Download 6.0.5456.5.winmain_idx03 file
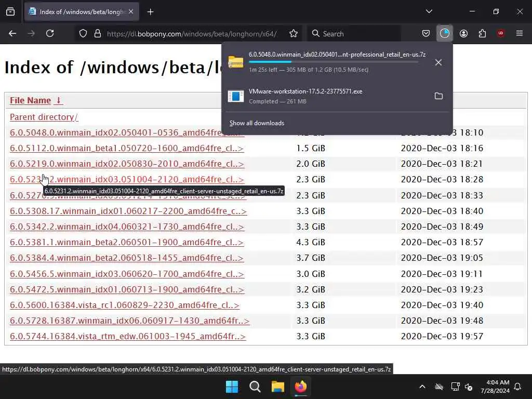Screen dimensions: 532x399 [127, 274]
